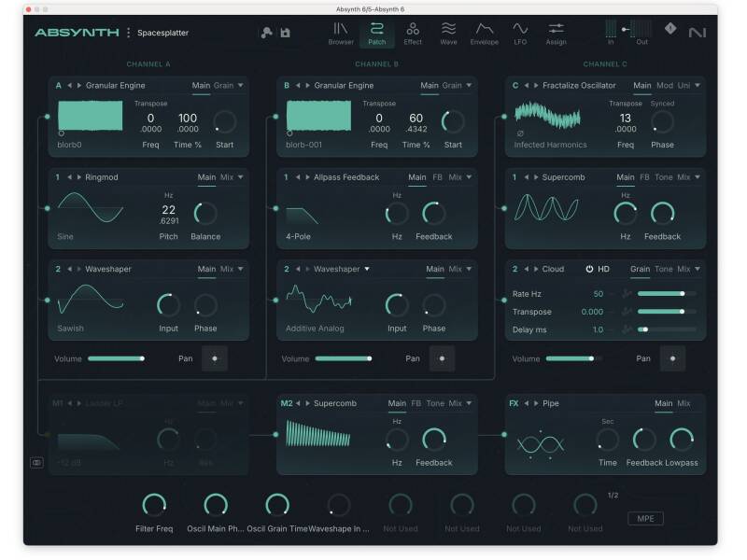Click the Spacesplatter preset name
Image resolution: width=747 pixels, height=560 pixels.
point(162,33)
